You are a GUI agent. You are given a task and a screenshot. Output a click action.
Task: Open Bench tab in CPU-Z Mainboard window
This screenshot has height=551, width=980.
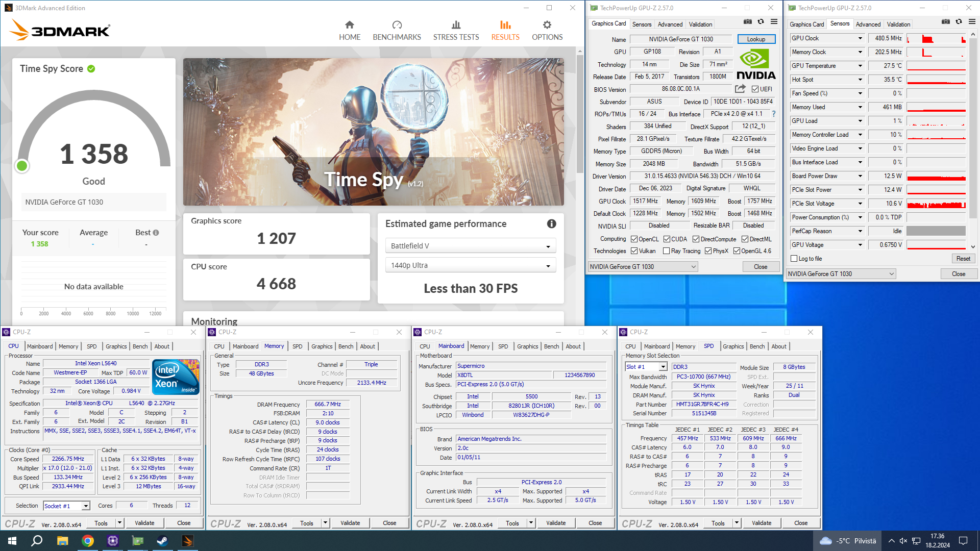pyautogui.click(x=551, y=346)
